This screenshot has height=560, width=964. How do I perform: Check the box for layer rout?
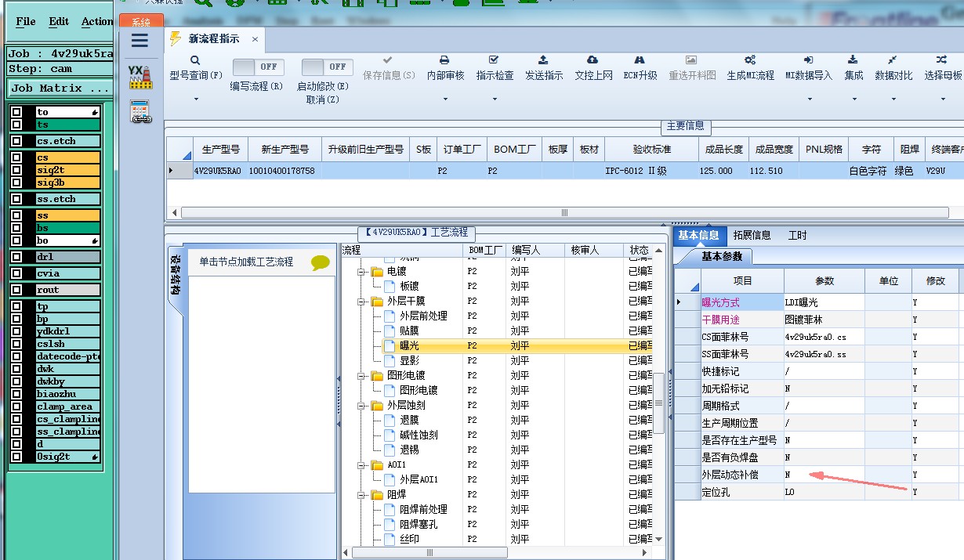tap(16, 290)
